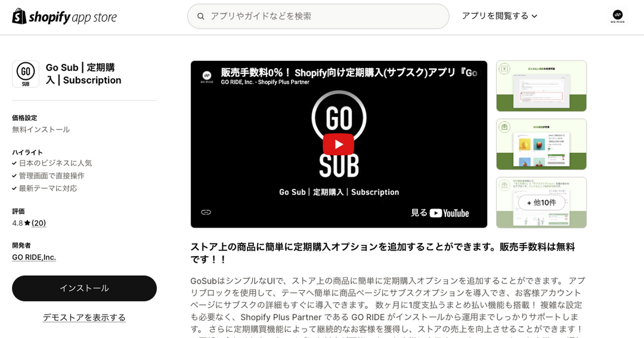Copy video link via chain icon

tap(206, 212)
